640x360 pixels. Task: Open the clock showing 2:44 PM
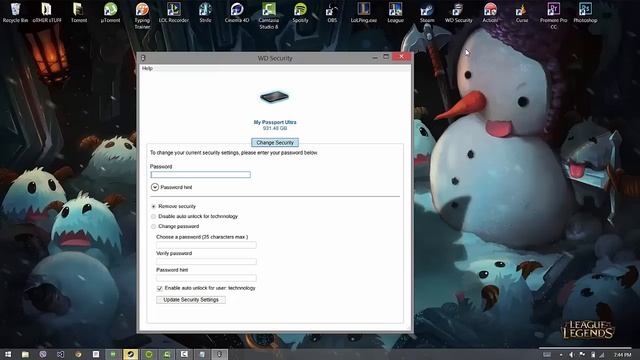(x=622, y=355)
